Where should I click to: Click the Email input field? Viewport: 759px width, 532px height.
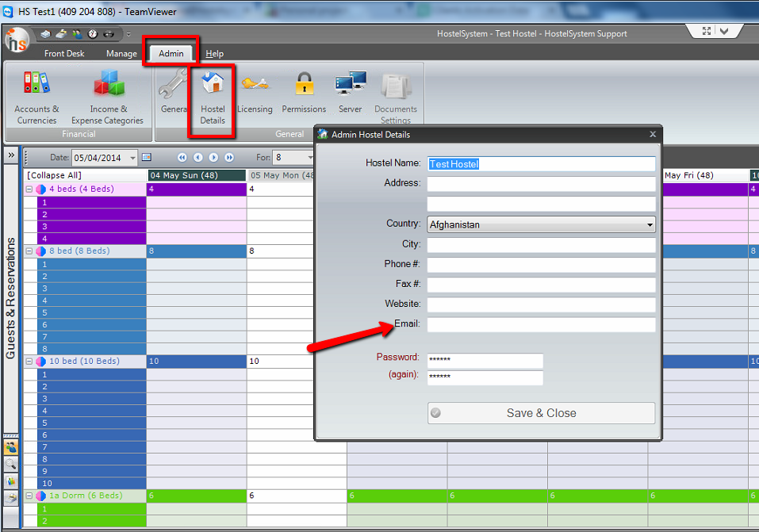click(541, 324)
